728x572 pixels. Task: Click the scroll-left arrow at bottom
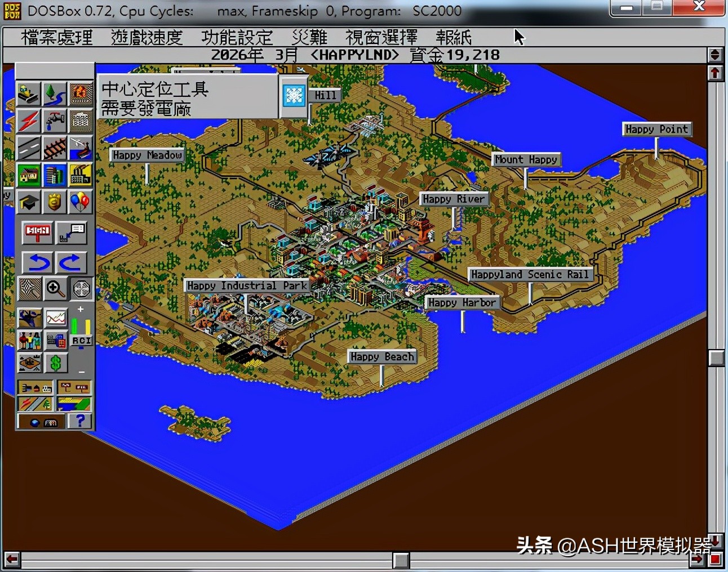click(x=12, y=560)
